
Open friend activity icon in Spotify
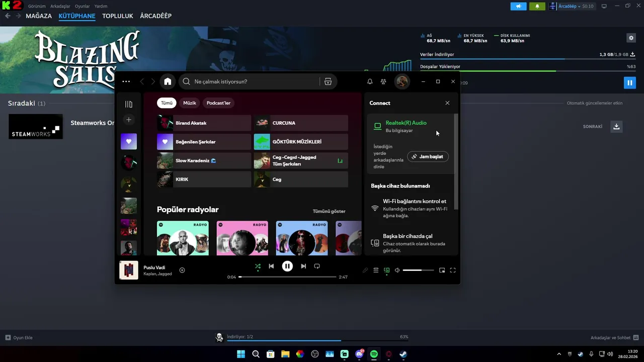[x=383, y=81]
